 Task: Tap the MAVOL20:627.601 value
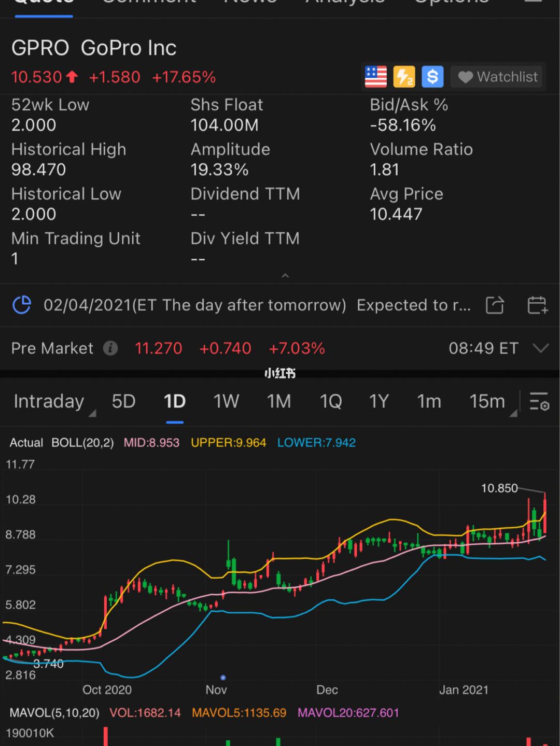tap(348, 713)
